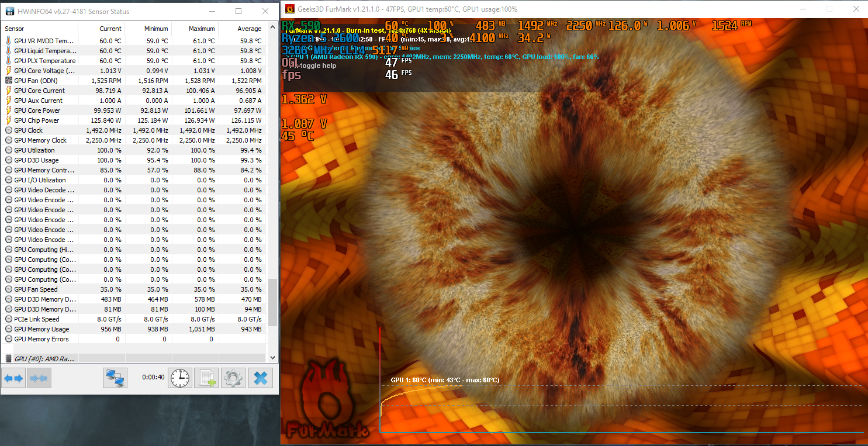
Task: Click the 1,525 RPM fan value
Action: pos(108,81)
